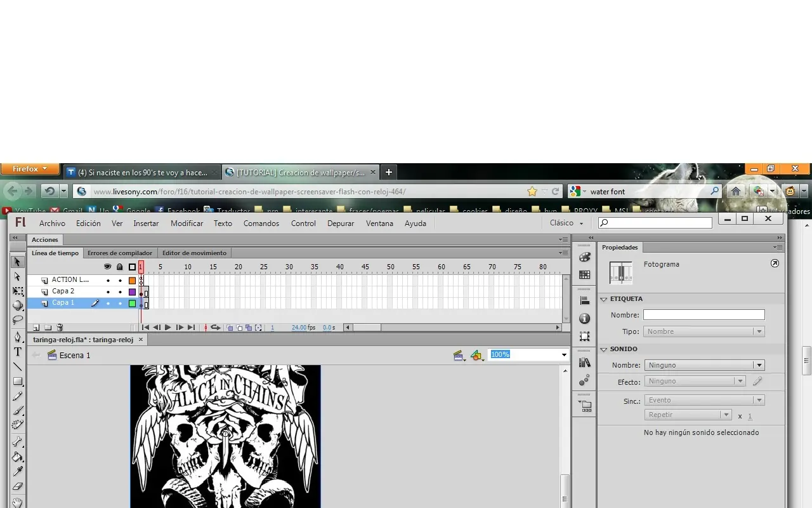Open the Project panel folder icon
The height and width of the screenshot is (508, 812).
pyautogui.click(x=585, y=405)
